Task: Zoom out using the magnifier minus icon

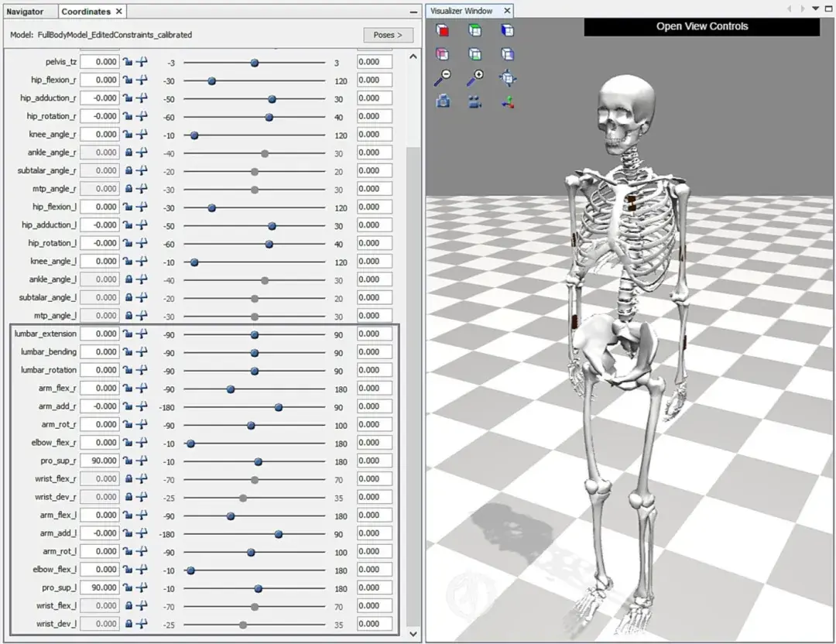Action: [x=442, y=77]
